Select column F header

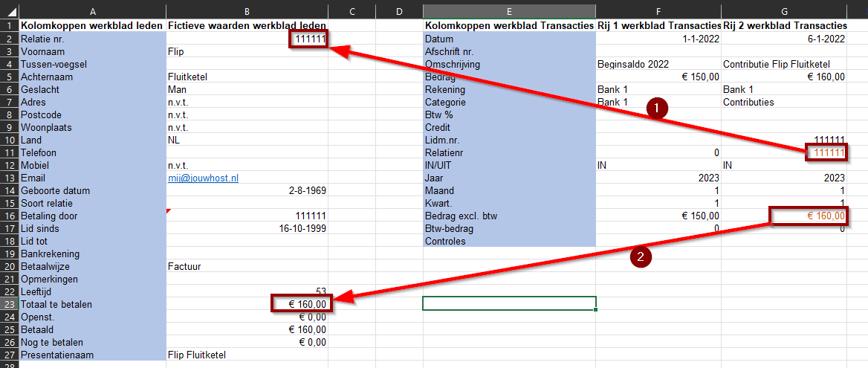point(658,12)
